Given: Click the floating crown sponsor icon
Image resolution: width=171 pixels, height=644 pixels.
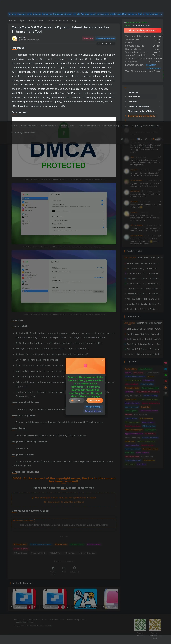Looking at the screenshot, I should (166, 387).
